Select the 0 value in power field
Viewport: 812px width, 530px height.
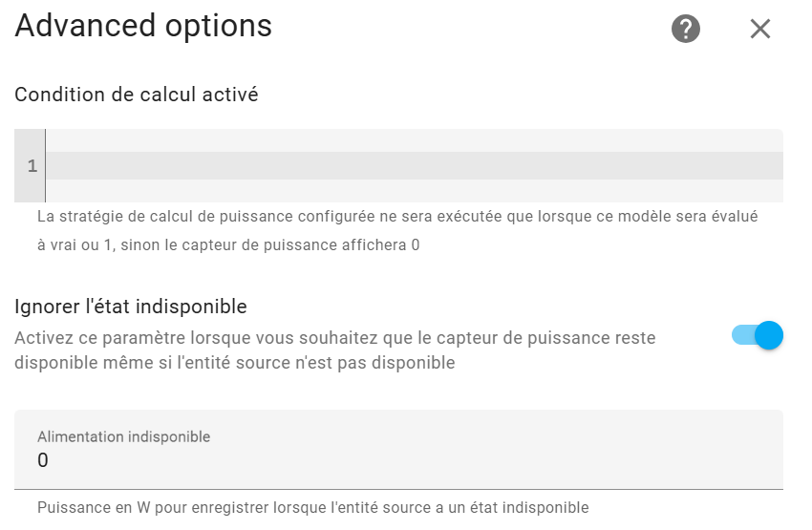click(42, 460)
